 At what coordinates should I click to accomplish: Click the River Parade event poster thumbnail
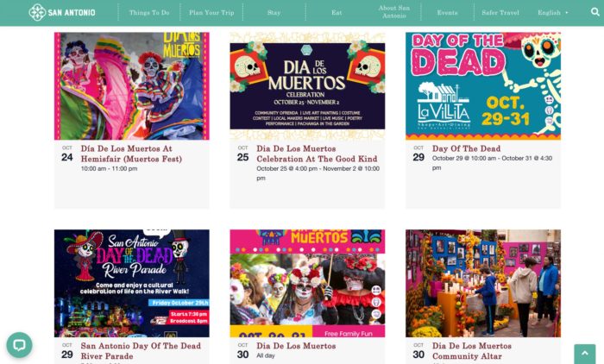click(x=132, y=283)
